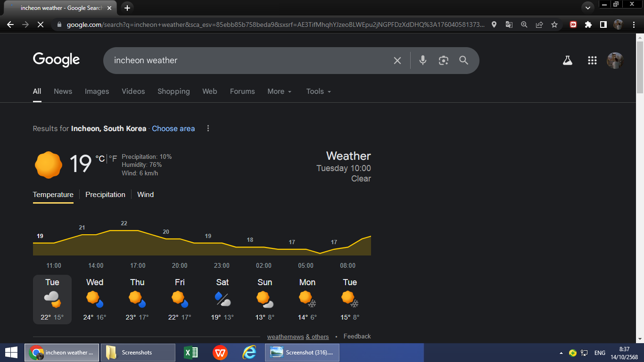Expand the Tools dropdown

(319, 91)
